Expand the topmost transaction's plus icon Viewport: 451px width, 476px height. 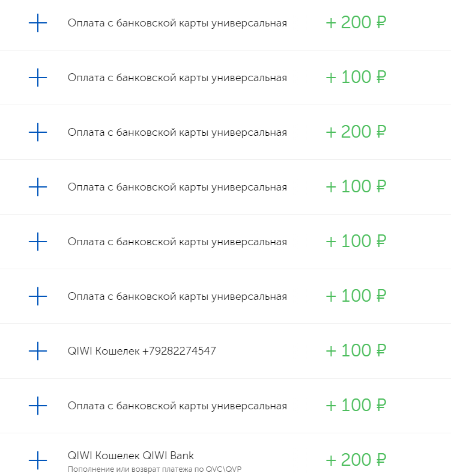[x=38, y=23]
